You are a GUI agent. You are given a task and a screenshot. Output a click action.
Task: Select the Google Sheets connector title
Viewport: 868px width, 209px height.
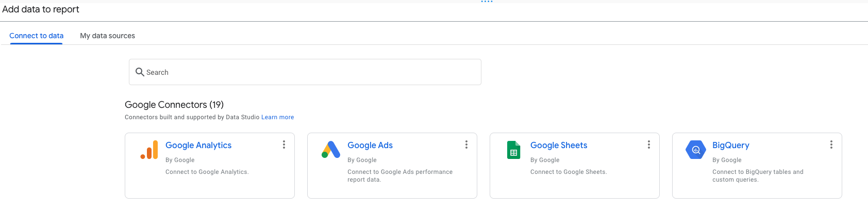pos(559,146)
